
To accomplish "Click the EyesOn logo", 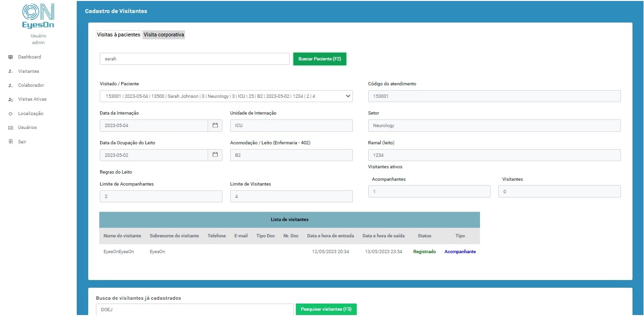I will [x=38, y=16].
